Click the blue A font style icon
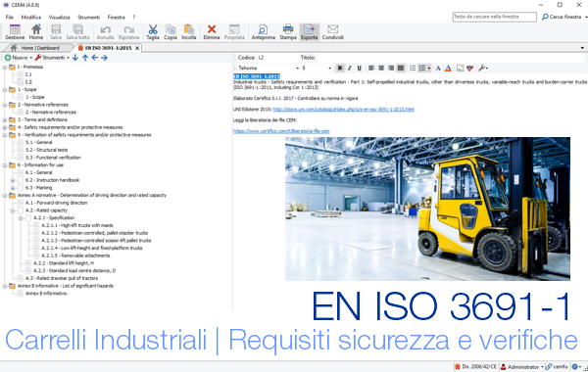The width and height of the screenshot is (588, 372). (x=438, y=69)
